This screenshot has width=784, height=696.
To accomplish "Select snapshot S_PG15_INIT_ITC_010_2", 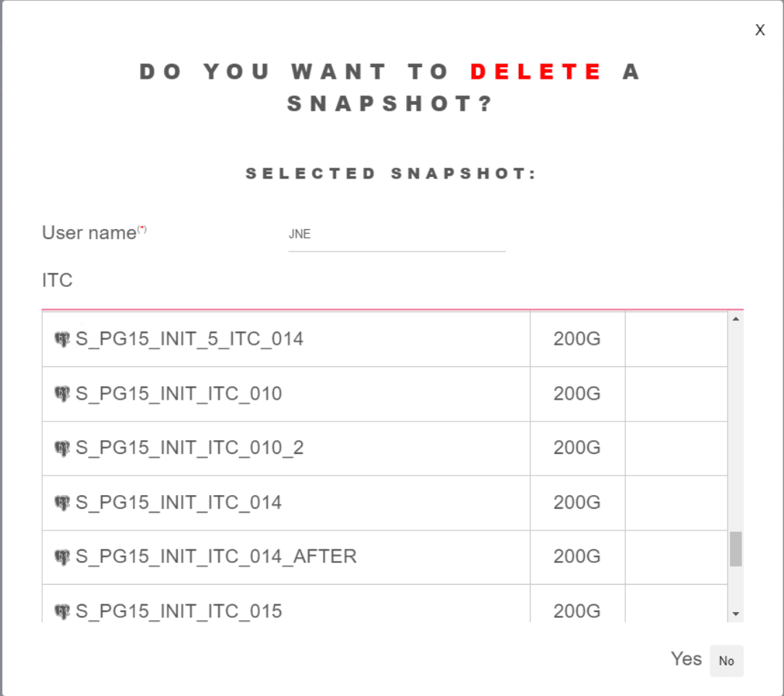I will [189, 448].
